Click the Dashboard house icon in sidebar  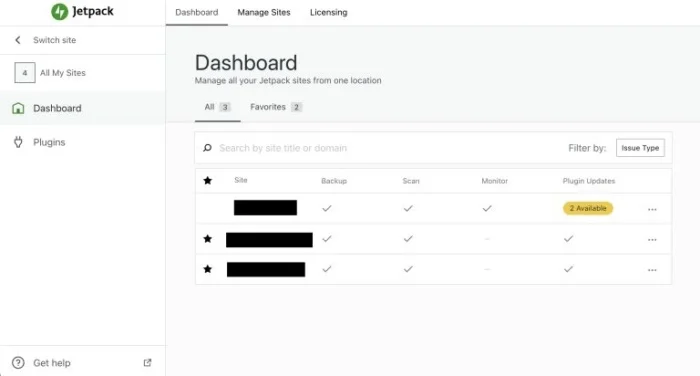click(x=18, y=108)
